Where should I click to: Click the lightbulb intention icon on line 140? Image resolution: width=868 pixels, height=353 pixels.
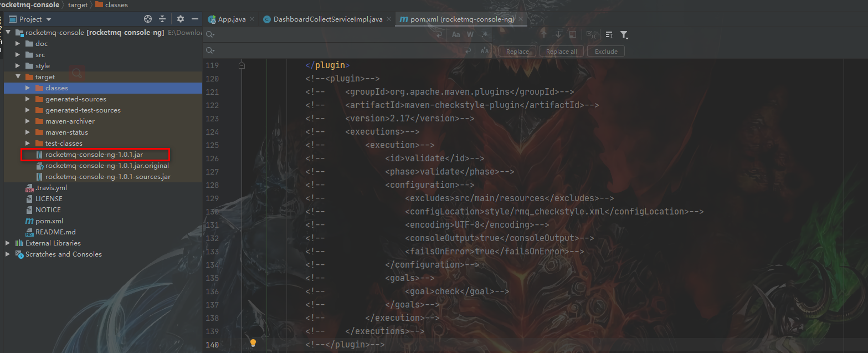tap(253, 344)
